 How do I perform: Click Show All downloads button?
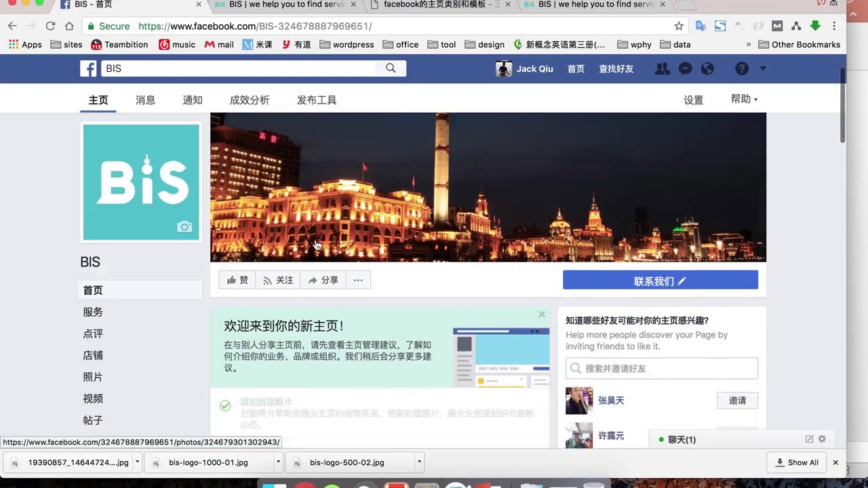[x=797, y=462]
